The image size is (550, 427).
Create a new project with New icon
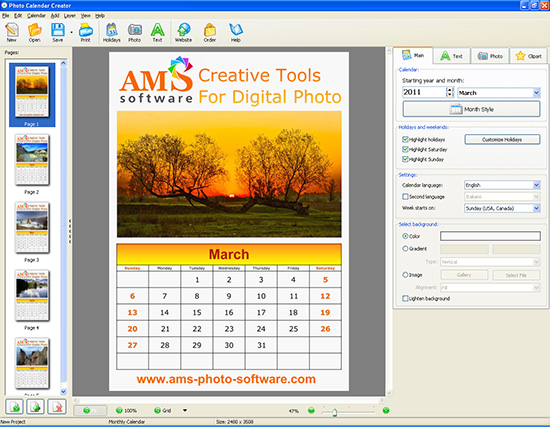pos(12,32)
